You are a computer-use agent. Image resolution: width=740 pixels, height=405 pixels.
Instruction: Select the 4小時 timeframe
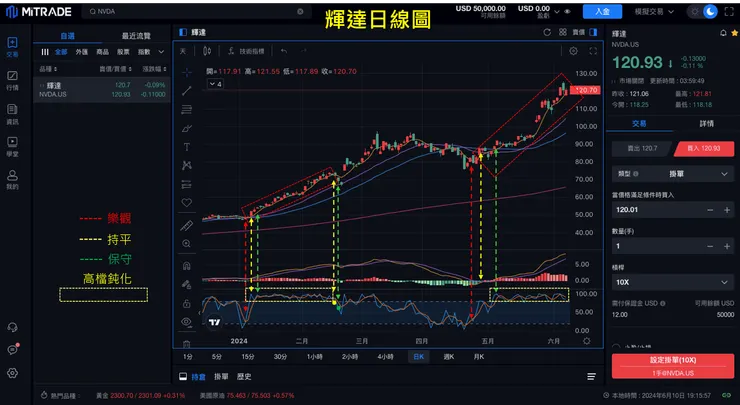point(385,357)
